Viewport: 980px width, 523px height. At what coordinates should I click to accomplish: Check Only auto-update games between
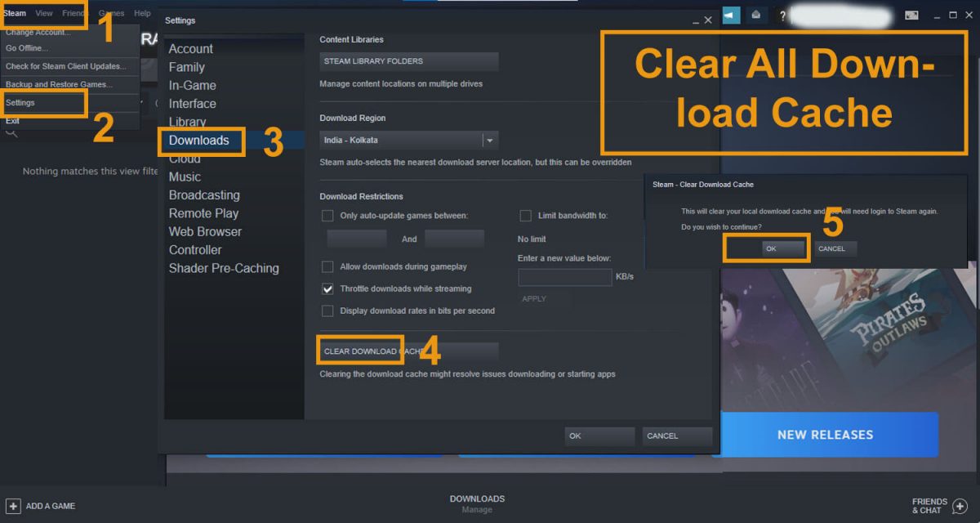point(327,215)
